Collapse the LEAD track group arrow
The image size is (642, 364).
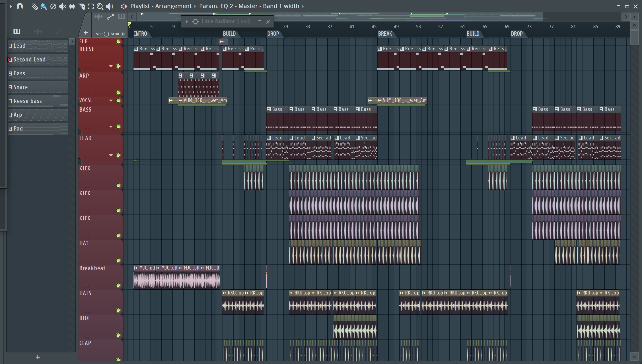pos(111,155)
